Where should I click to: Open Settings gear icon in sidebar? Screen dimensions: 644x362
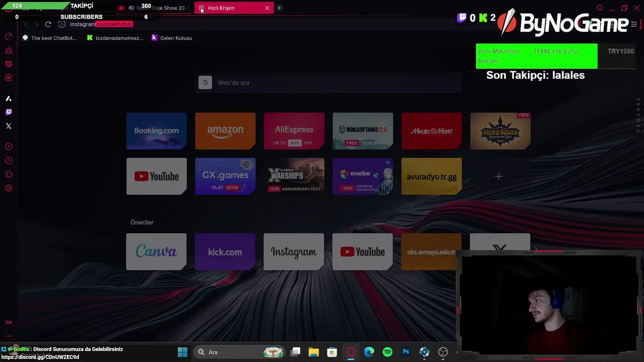(x=9, y=188)
